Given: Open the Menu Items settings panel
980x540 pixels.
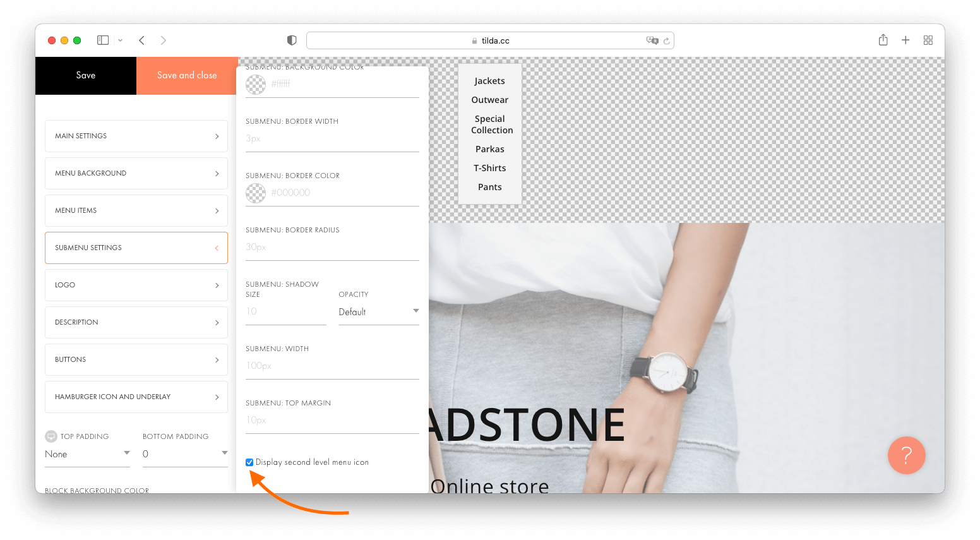Looking at the screenshot, I should 136,210.
